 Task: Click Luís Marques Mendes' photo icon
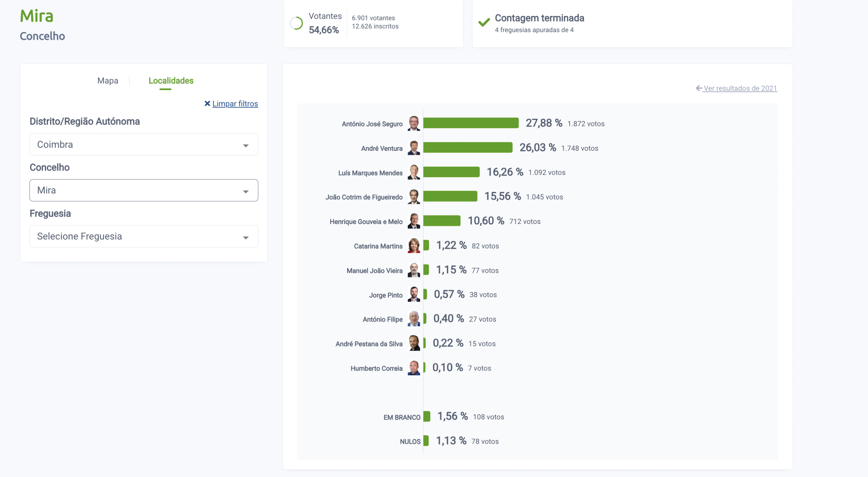(414, 172)
